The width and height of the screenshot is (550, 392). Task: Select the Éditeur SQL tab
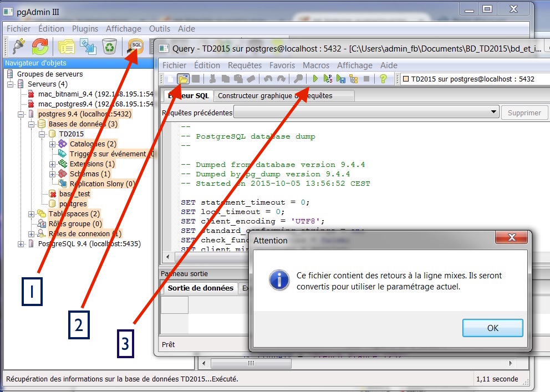point(189,96)
